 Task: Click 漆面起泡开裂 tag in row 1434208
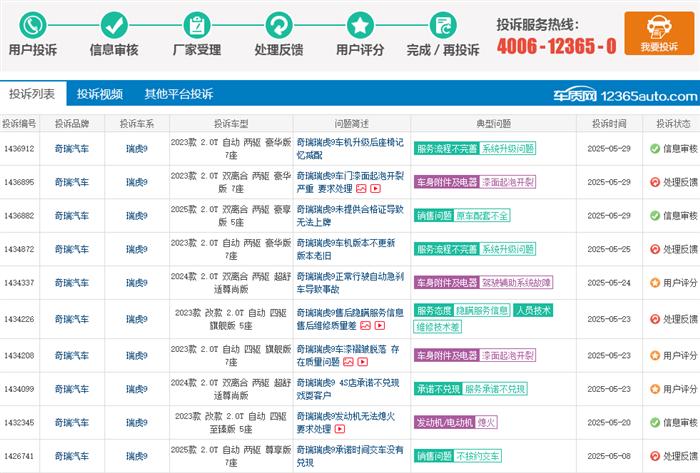508,355
